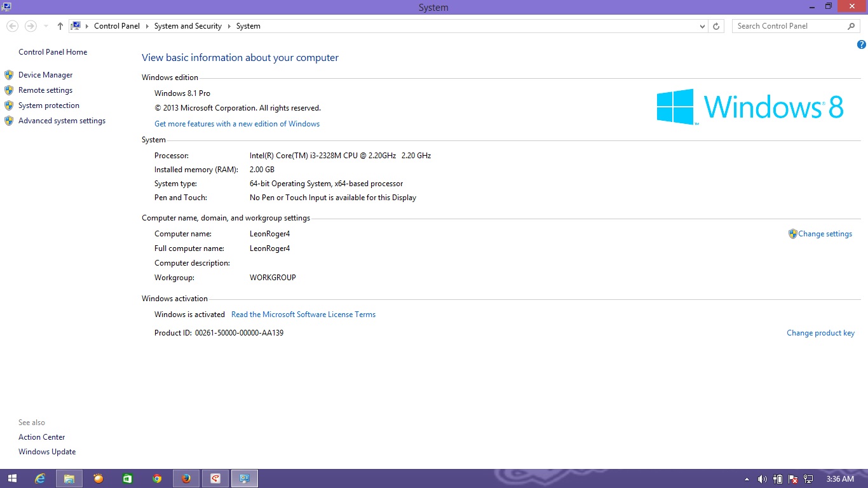Click the shield icon beside Advanced system settings
The height and width of the screenshot is (488, 868).
click(x=9, y=121)
